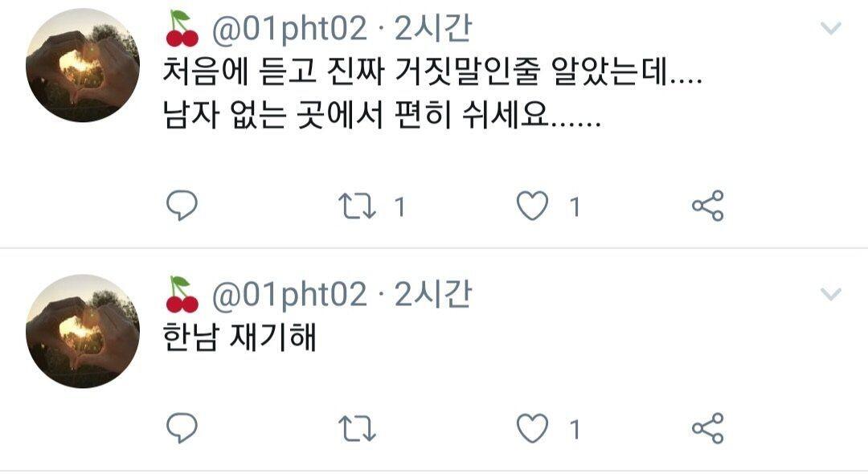This screenshot has height=474, width=868.
Task: Share the first tweet
Action: 708,206
